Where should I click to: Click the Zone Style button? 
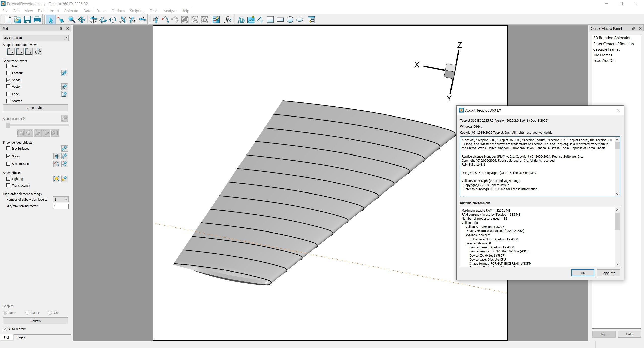click(35, 108)
